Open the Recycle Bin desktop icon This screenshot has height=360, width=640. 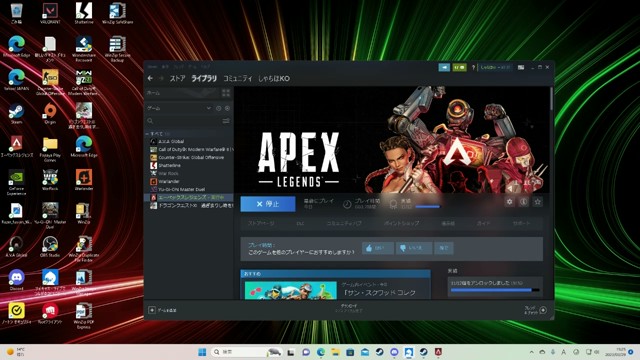(16, 13)
